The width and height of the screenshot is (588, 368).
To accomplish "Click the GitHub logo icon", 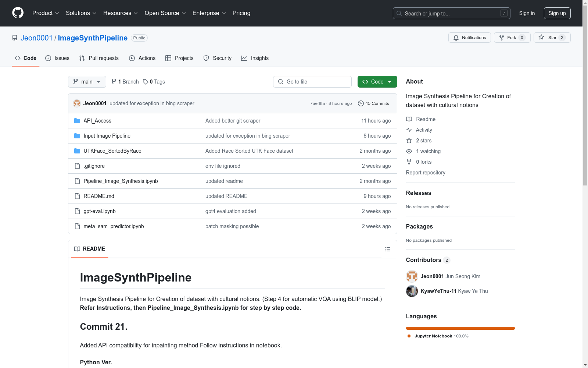I will [18, 13].
